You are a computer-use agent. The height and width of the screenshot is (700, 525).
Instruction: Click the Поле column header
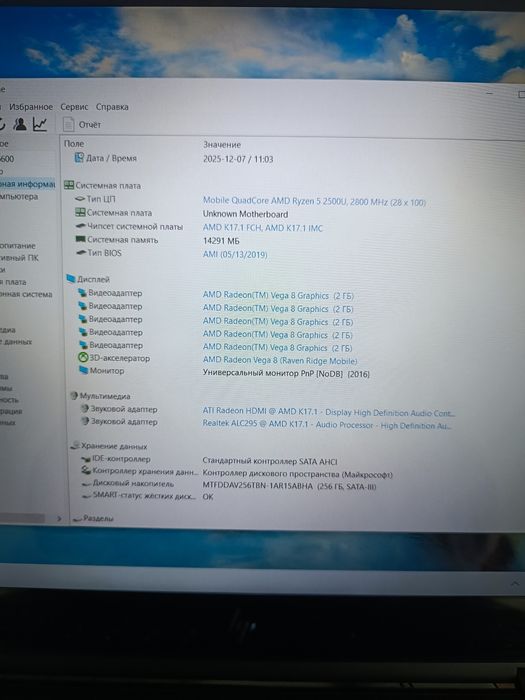click(x=74, y=143)
